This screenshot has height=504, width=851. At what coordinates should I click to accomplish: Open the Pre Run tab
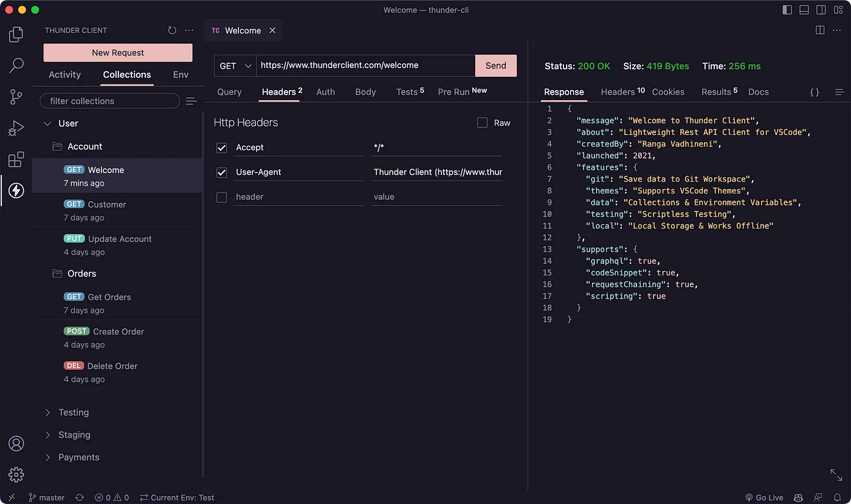pyautogui.click(x=462, y=92)
